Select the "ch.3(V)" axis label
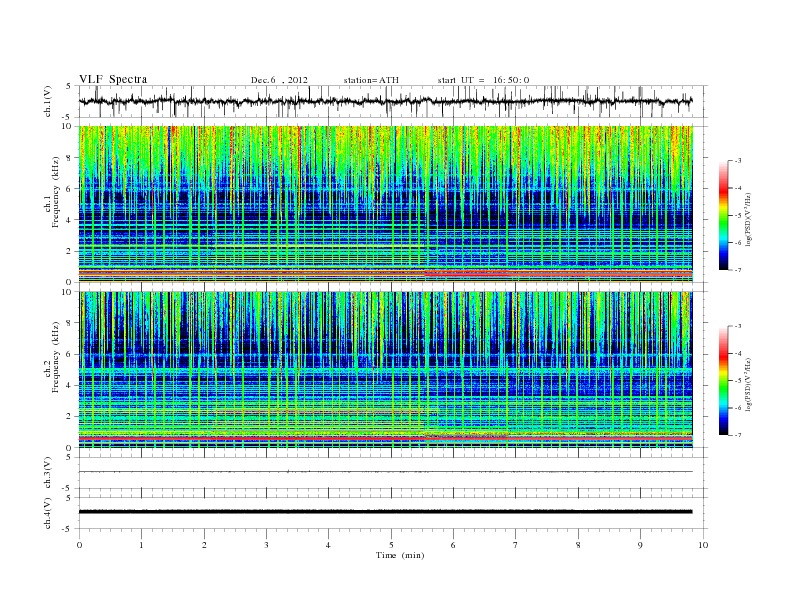 point(47,473)
